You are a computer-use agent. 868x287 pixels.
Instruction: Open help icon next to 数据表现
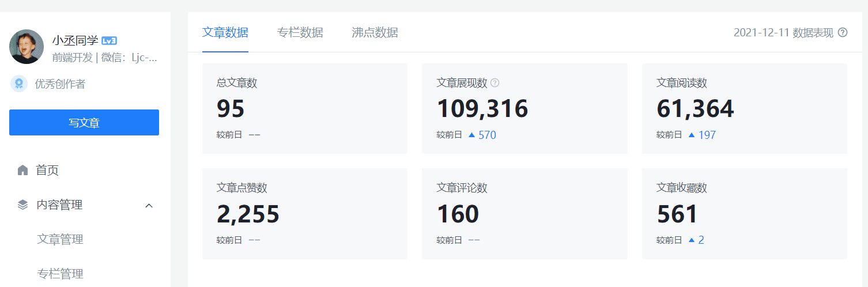point(843,32)
